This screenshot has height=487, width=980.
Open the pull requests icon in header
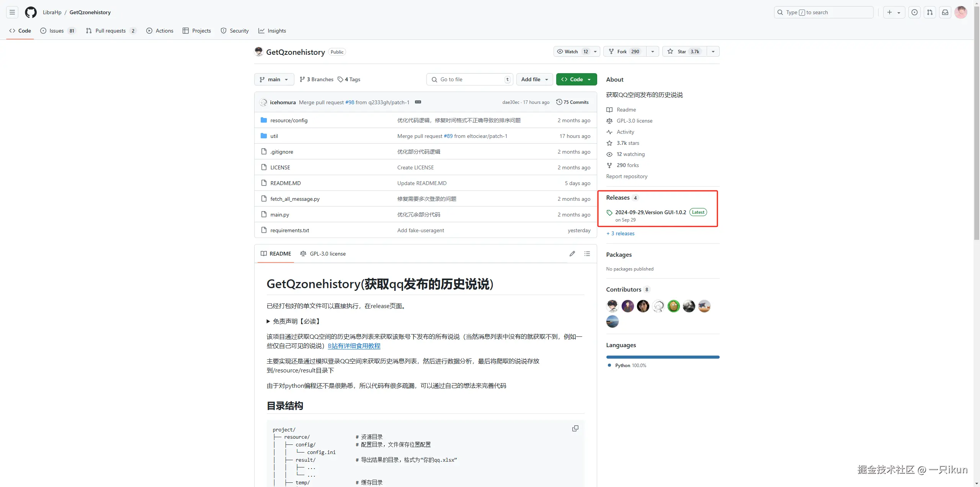[x=929, y=12]
